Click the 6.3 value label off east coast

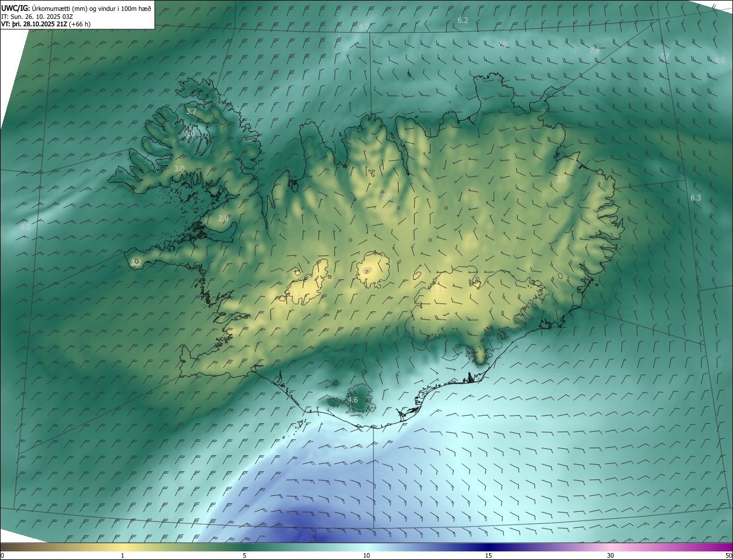pos(696,198)
